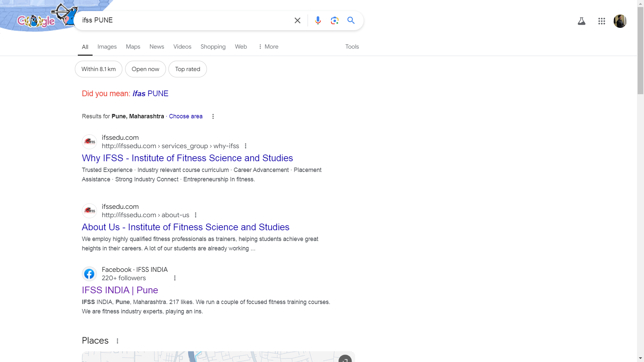This screenshot has width=644, height=362.
Task: Switch to the News tab
Action: click(157, 47)
